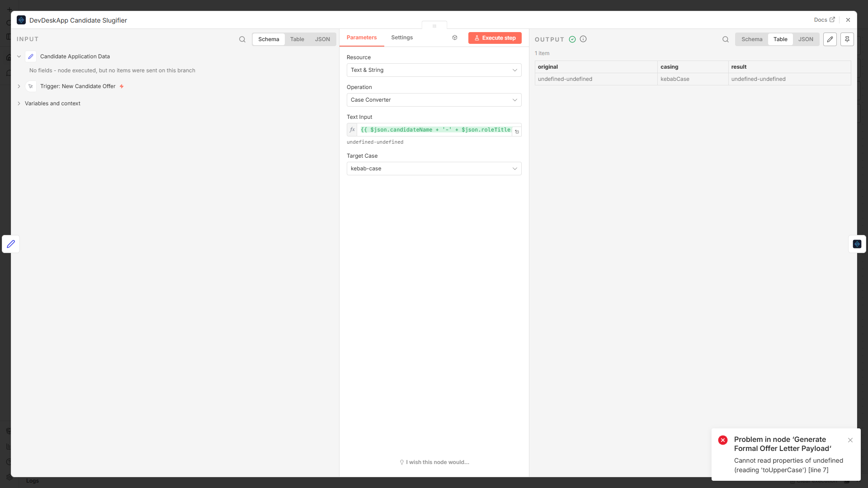
Task: Switch output view to Schema
Action: click(752, 39)
